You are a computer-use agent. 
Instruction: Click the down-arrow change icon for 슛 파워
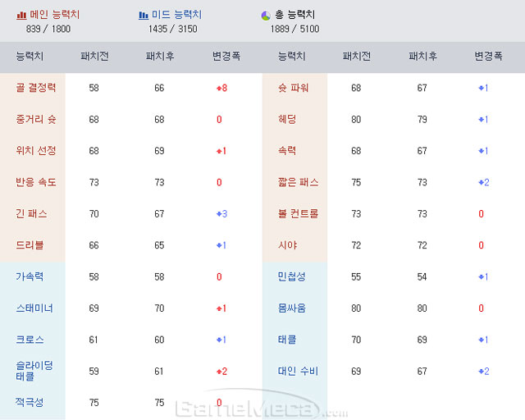[x=482, y=88]
